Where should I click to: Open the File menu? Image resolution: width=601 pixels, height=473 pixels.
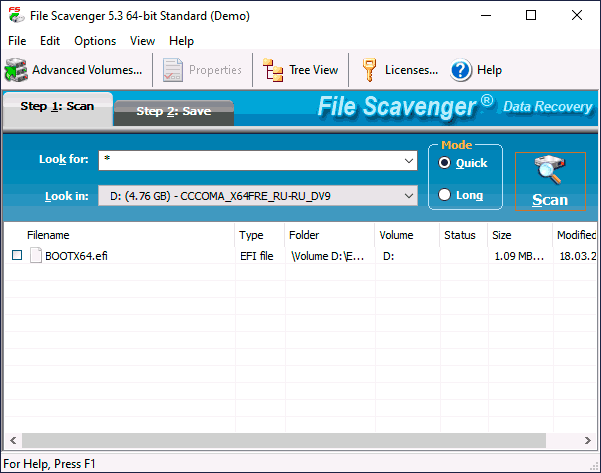17,41
